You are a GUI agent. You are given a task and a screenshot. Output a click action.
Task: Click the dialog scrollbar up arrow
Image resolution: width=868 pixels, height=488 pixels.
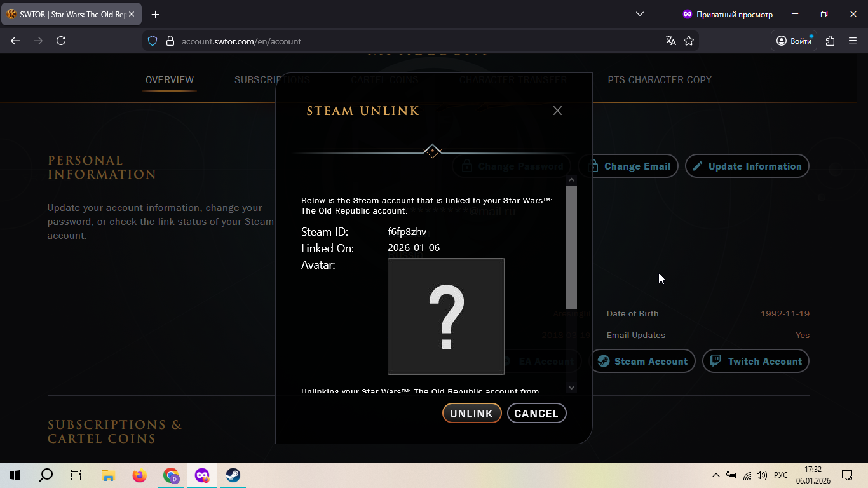tap(571, 180)
